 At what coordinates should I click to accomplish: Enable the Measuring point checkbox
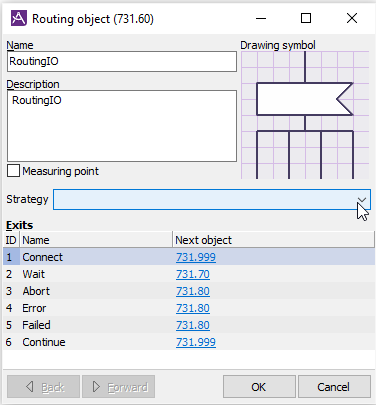point(13,171)
